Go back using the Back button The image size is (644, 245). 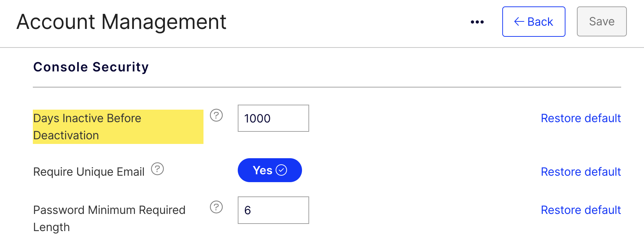(x=534, y=21)
